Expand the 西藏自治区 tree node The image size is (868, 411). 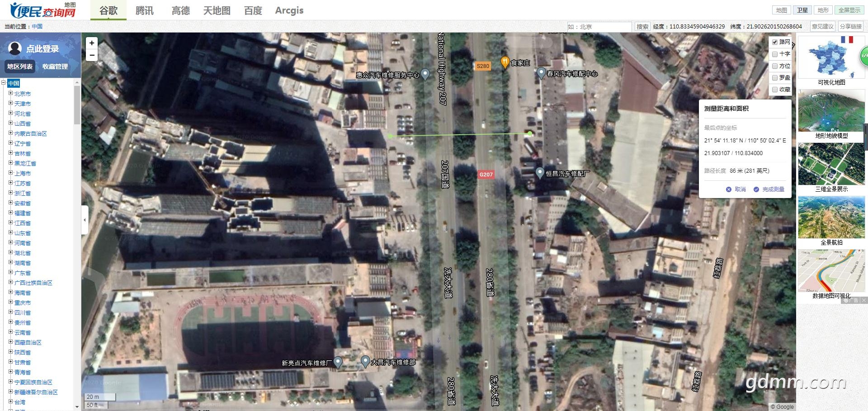pos(11,342)
